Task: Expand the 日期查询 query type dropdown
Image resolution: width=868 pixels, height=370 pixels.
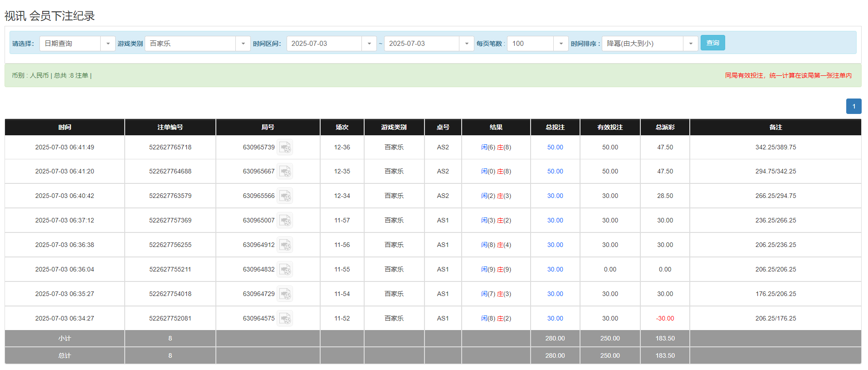Action: (107, 44)
